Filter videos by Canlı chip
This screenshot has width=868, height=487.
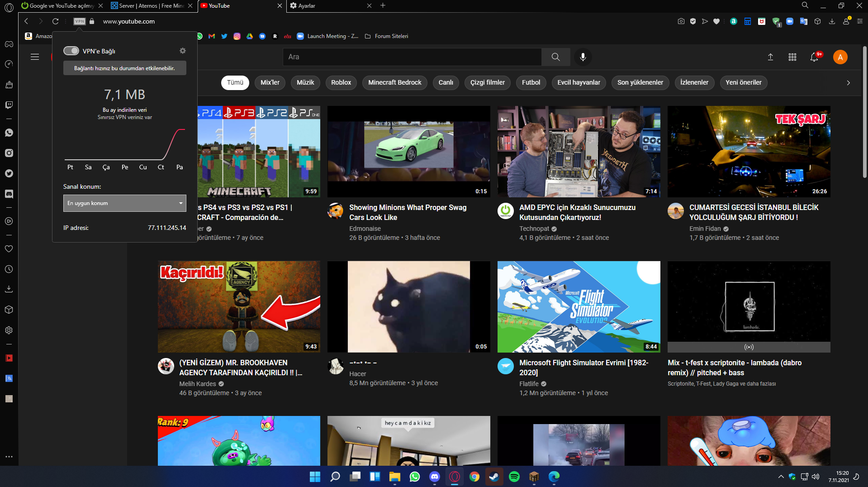click(446, 83)
